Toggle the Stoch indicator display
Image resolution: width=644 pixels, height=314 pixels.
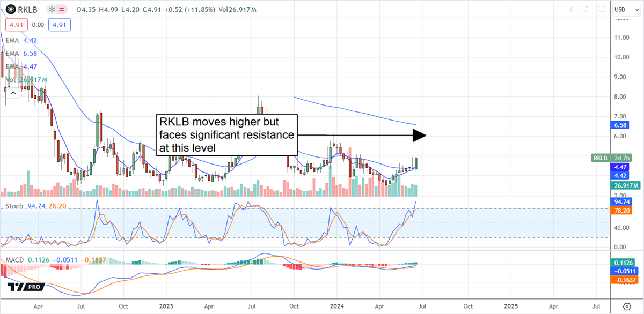14,206
